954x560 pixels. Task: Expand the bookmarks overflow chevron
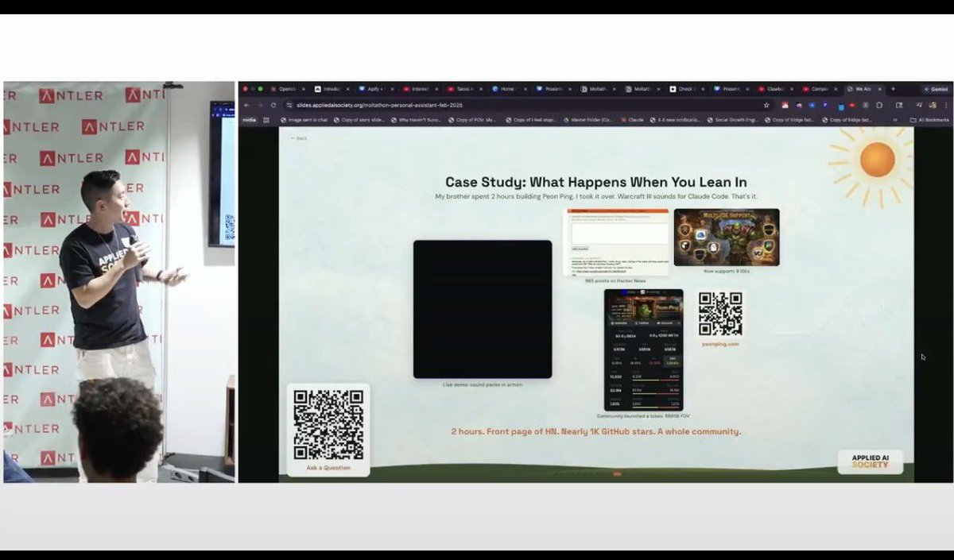pos(895,120)
